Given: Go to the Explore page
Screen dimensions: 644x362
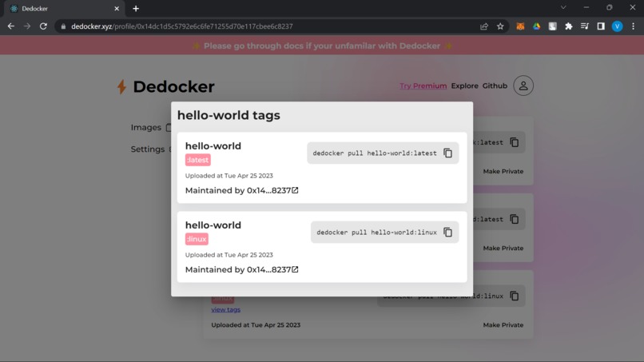Looking at the screenshot, I should pyautogui.click(x=464, y=86).
